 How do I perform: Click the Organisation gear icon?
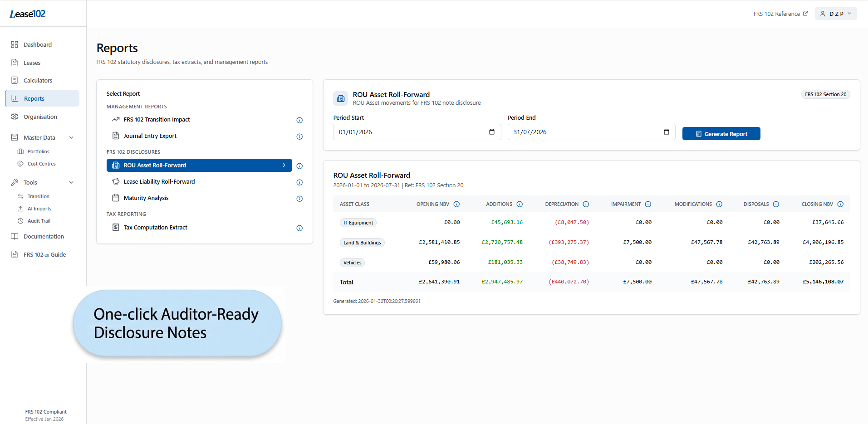pos(15,117)
